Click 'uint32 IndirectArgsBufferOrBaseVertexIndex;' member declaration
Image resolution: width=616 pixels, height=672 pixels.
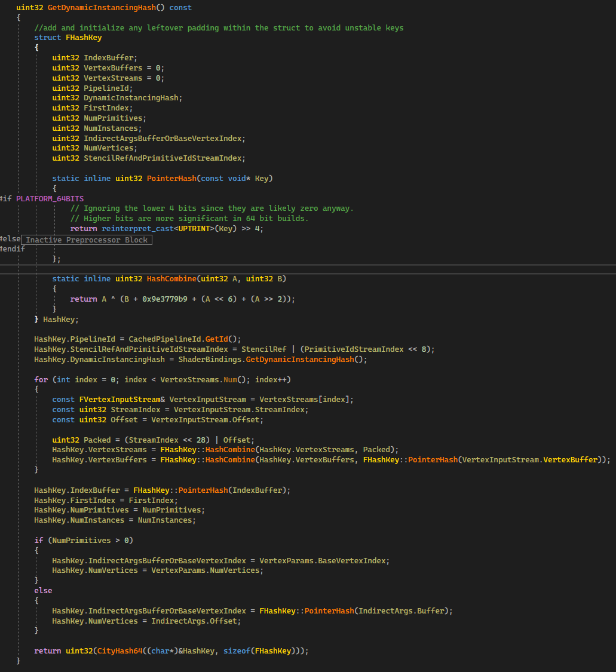pos(149,139)
